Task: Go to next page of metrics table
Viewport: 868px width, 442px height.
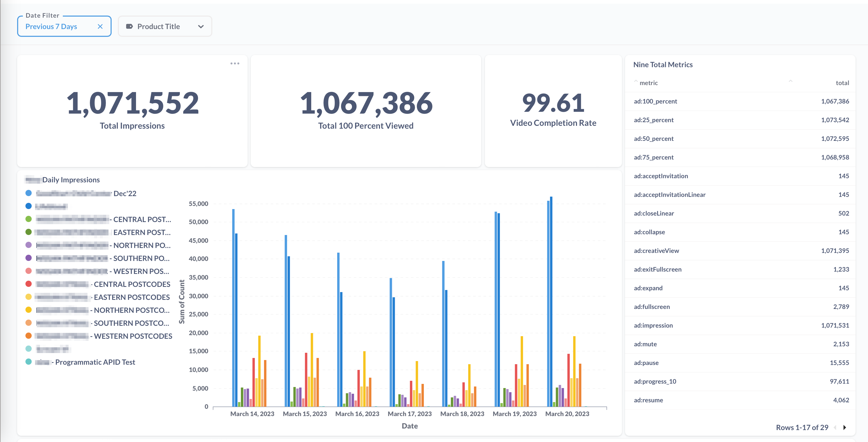Action: tap(844, 427)
